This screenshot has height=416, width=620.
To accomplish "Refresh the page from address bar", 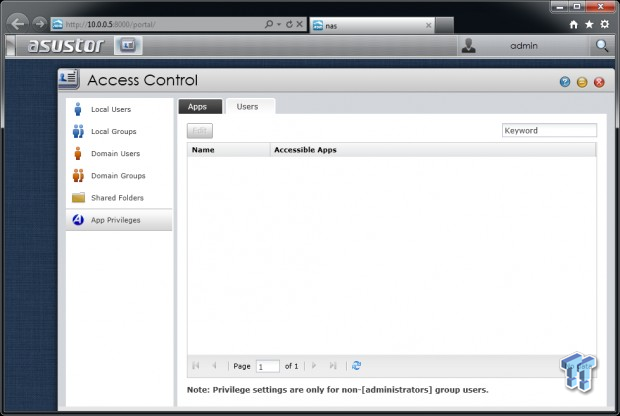I will 289,24.
